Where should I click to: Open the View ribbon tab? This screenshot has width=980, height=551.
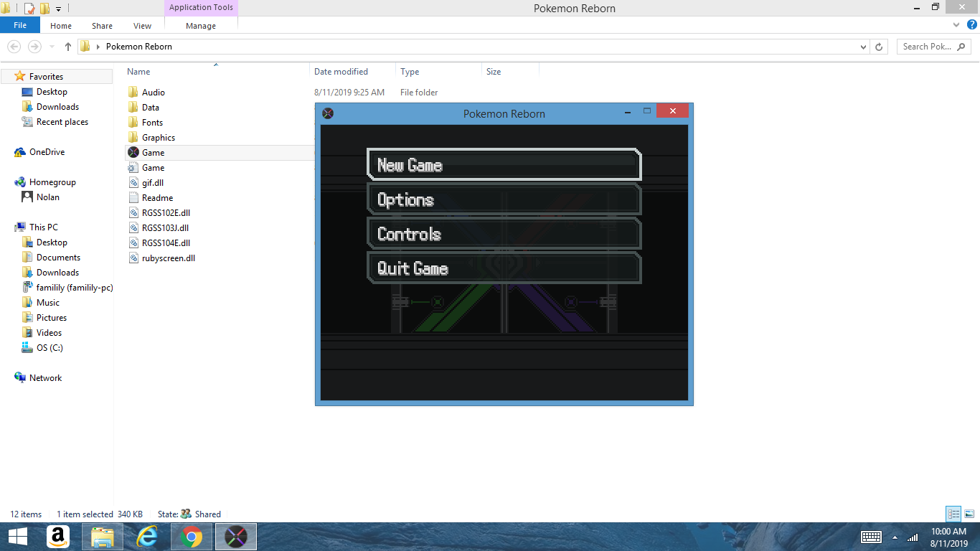click(142, 26)
